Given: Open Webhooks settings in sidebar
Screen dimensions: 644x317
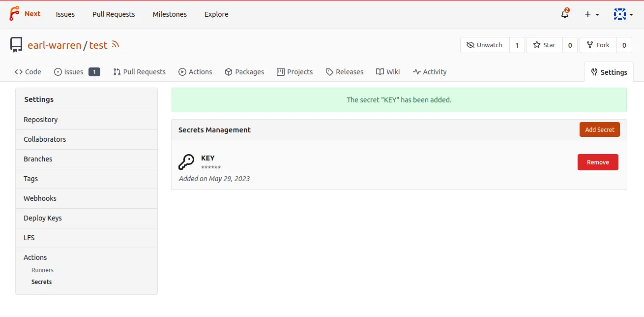Looking at the screenshot, I should (x=40, y=198).
